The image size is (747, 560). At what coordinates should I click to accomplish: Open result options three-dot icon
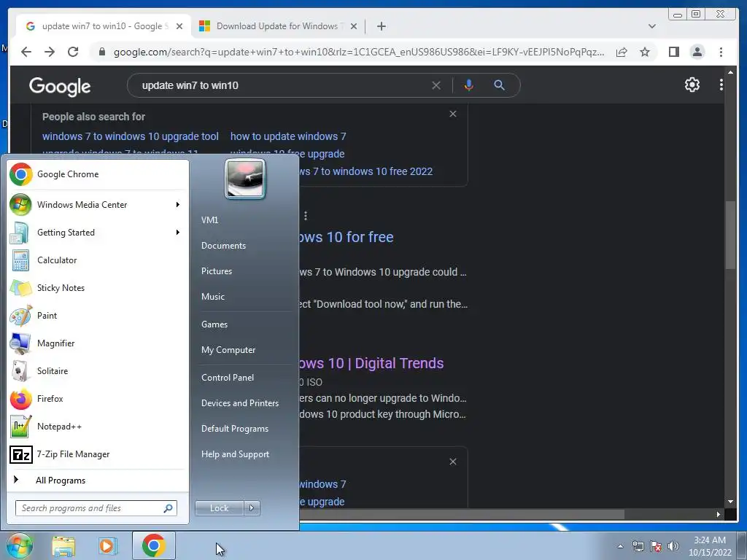(306, 216)
